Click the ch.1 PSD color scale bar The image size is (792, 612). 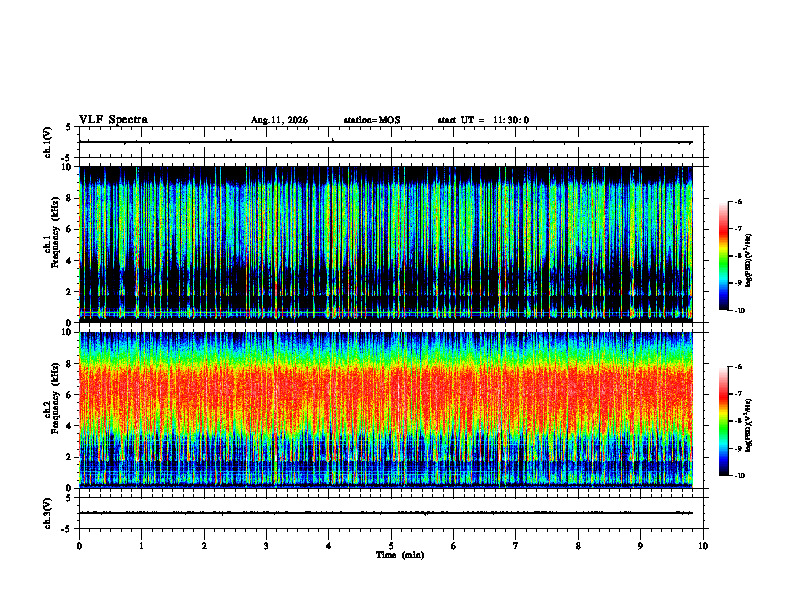724,256
